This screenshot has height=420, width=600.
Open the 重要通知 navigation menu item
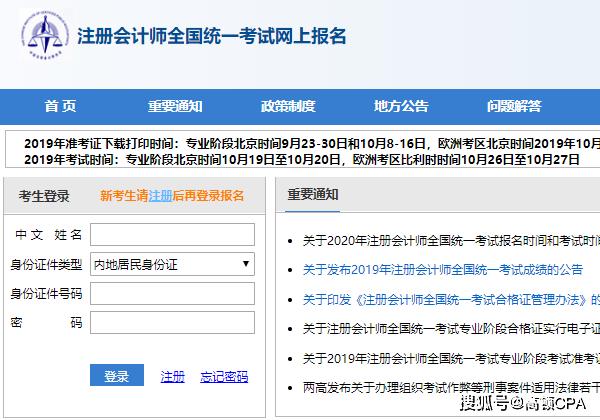point(175,106)
